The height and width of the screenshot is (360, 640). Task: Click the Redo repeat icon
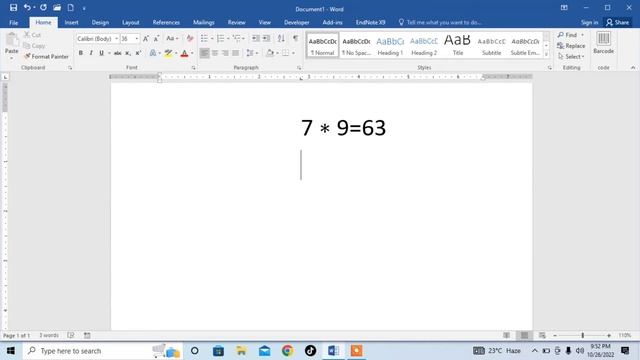tap(43, 7)
